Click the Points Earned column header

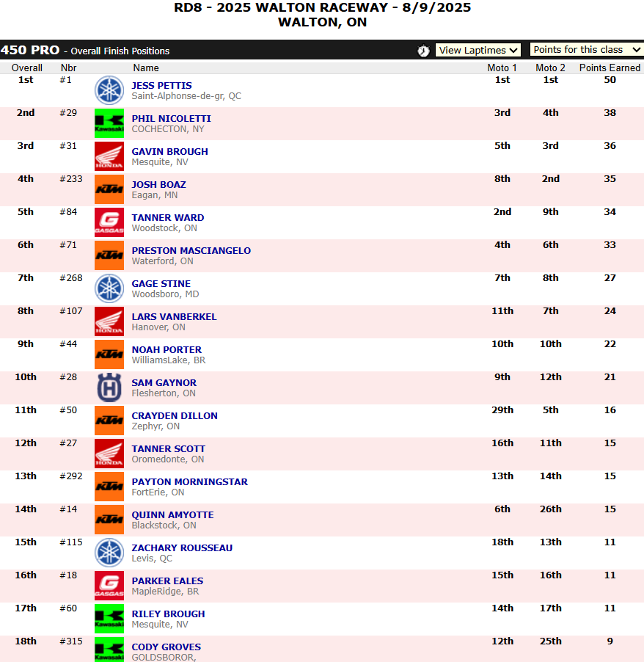[610, 68]
